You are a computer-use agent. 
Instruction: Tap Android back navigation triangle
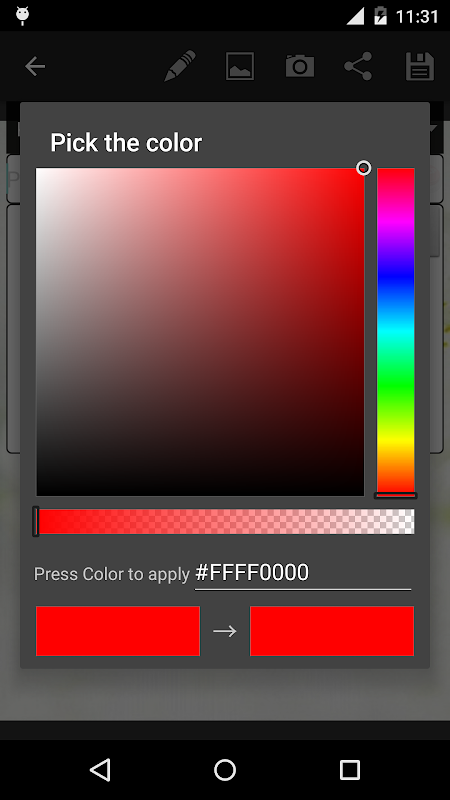(x=100, y=769)
